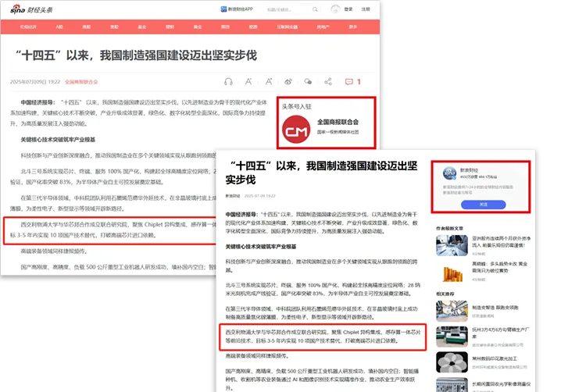
Task: Click the red CM logo of 全国商报联合会
Action: tap(296, 130)
